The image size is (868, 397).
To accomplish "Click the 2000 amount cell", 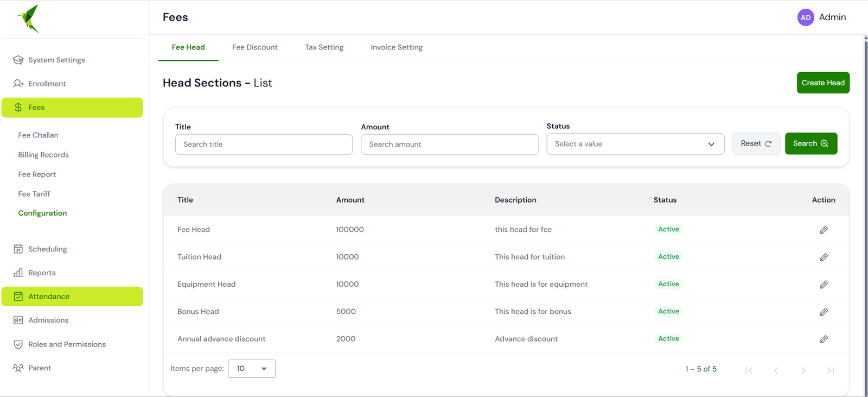I will (346, 339).
